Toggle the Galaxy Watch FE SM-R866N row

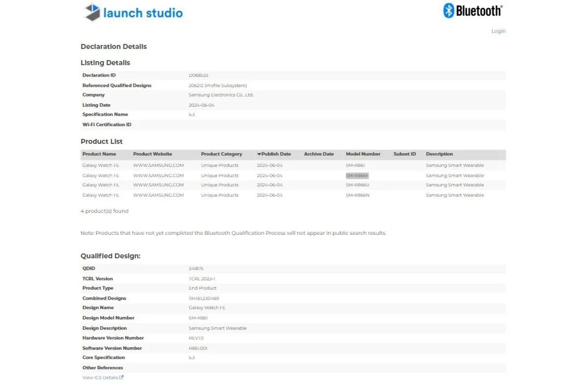pos(293,195)
